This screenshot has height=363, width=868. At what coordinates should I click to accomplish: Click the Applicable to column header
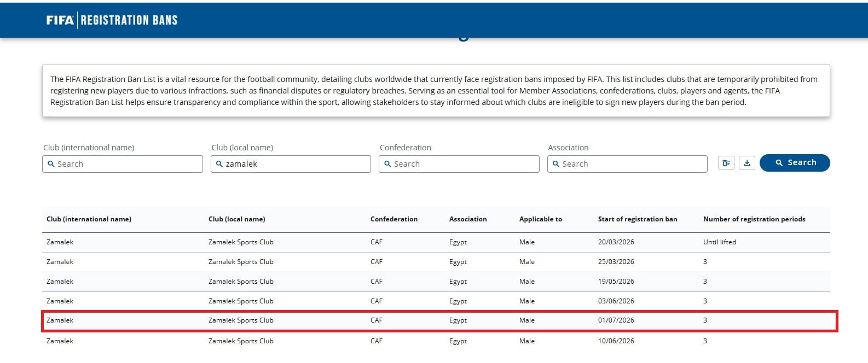coord(541,219)
